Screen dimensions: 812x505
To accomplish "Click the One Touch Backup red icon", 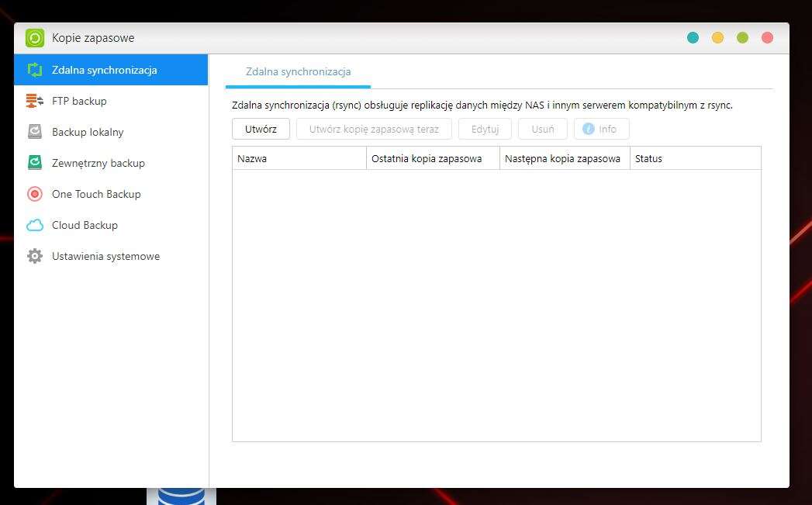I will [x=35, y=194].
